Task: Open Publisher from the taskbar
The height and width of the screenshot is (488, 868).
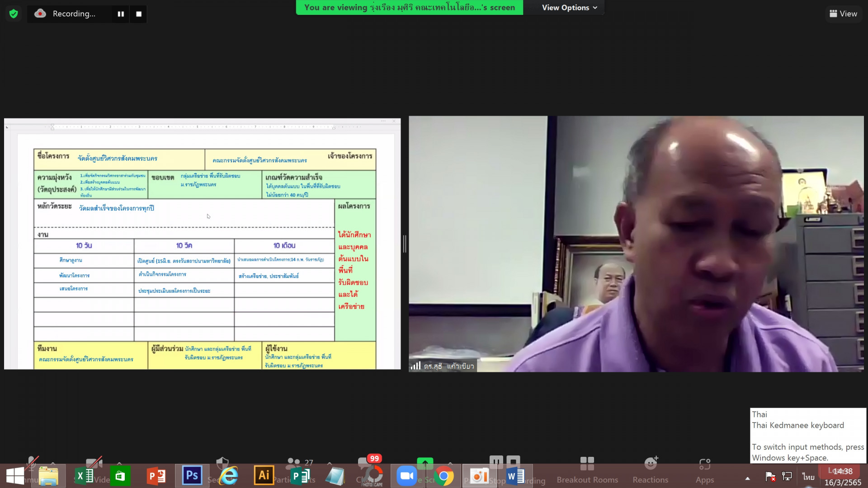Action: coord(300,476)
